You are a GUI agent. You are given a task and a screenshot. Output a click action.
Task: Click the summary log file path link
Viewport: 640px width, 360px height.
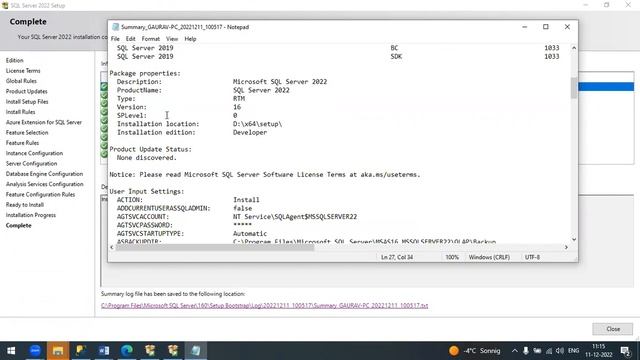[x=264, y=306]
